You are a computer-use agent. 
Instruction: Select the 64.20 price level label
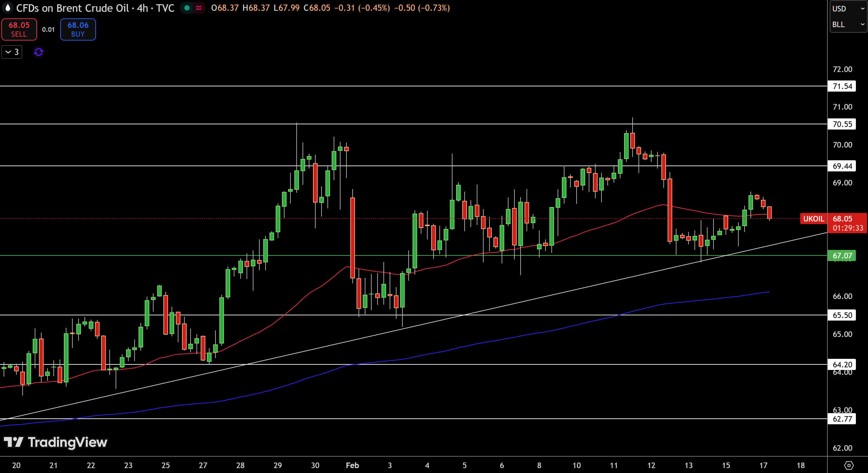click(842, 365)
